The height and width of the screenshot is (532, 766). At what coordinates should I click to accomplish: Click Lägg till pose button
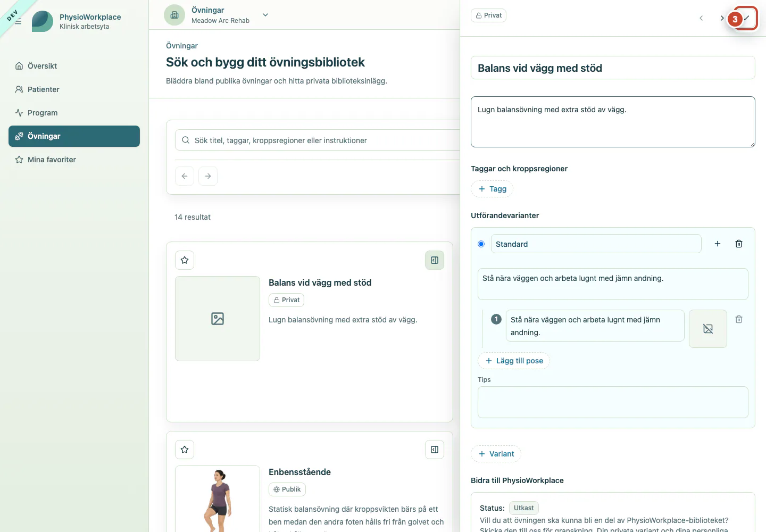click(514, 361)
